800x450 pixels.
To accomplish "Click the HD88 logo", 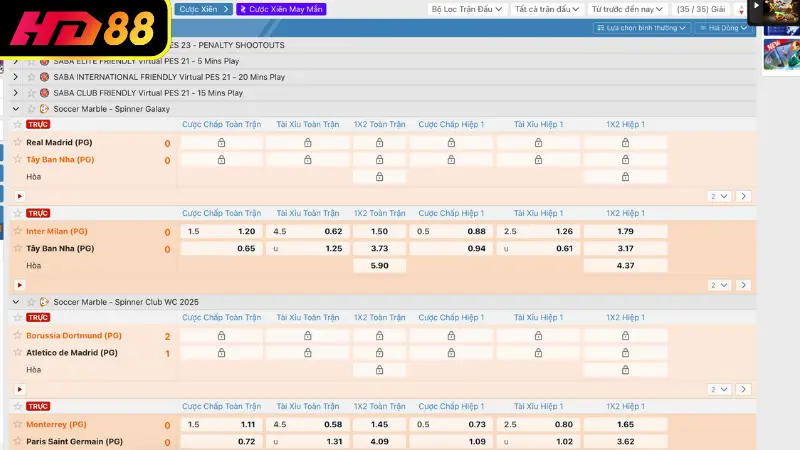I will [x=84, y=28].
